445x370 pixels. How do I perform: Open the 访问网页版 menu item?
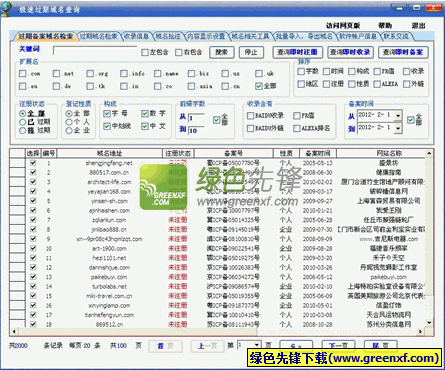coord(343,25)
